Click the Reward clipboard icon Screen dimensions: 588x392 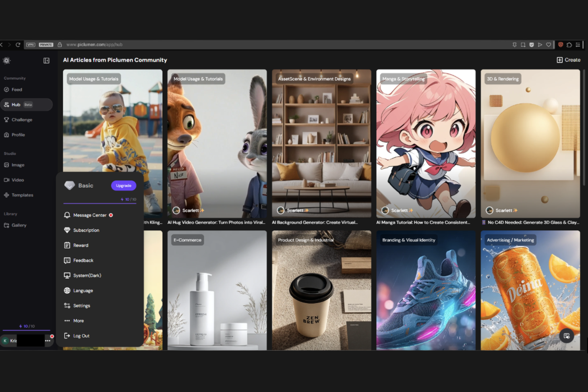tap(67, 245)
